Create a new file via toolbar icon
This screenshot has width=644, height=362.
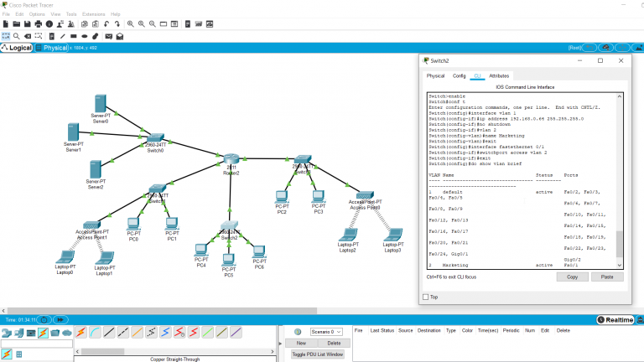coord(6,24)
